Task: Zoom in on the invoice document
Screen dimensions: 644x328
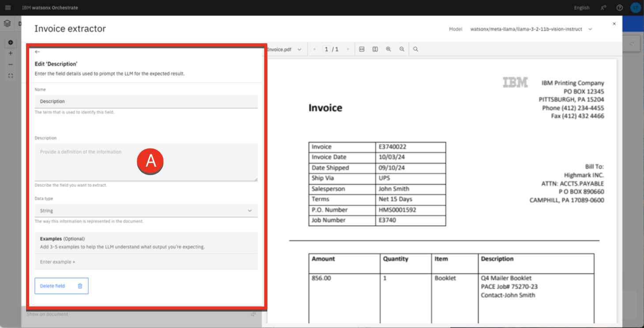Action: (388, 49)
